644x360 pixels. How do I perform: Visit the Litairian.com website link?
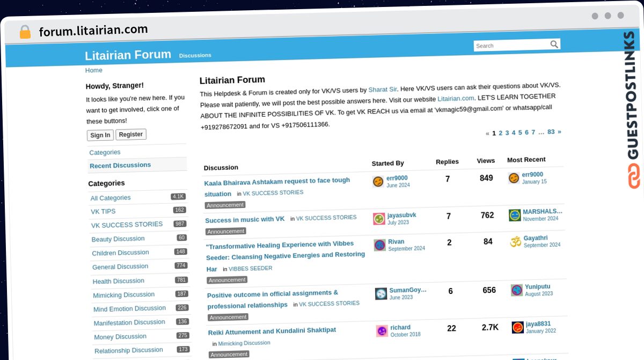(456, 98)
